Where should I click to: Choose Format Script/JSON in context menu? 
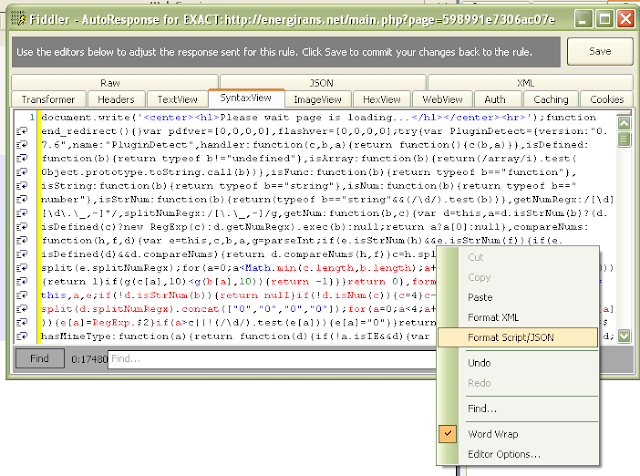[518, 337]
